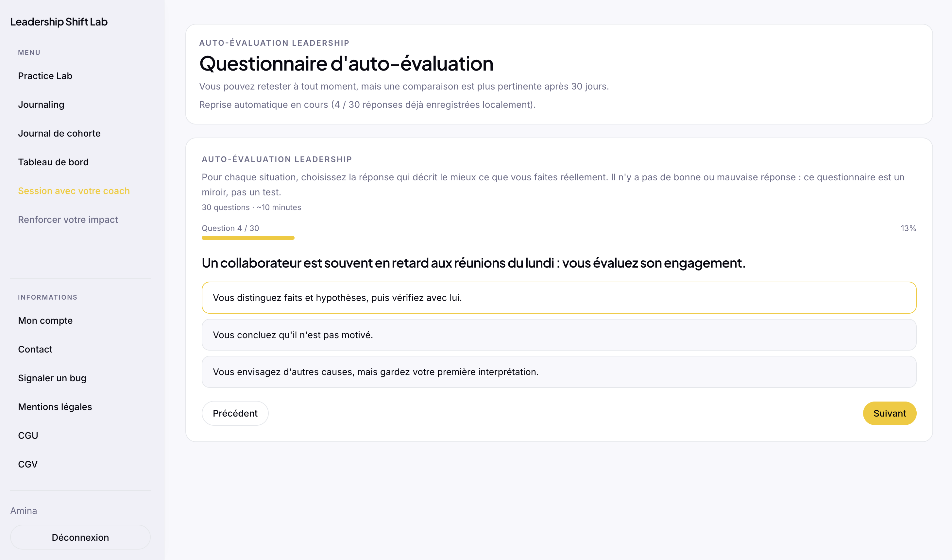View the CGV page

tap(28, 464)
